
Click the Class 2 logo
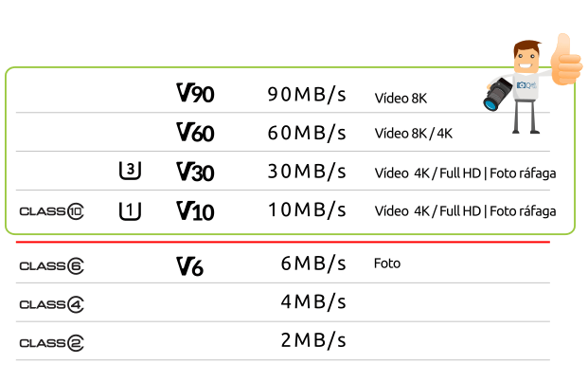click(51, 341)
